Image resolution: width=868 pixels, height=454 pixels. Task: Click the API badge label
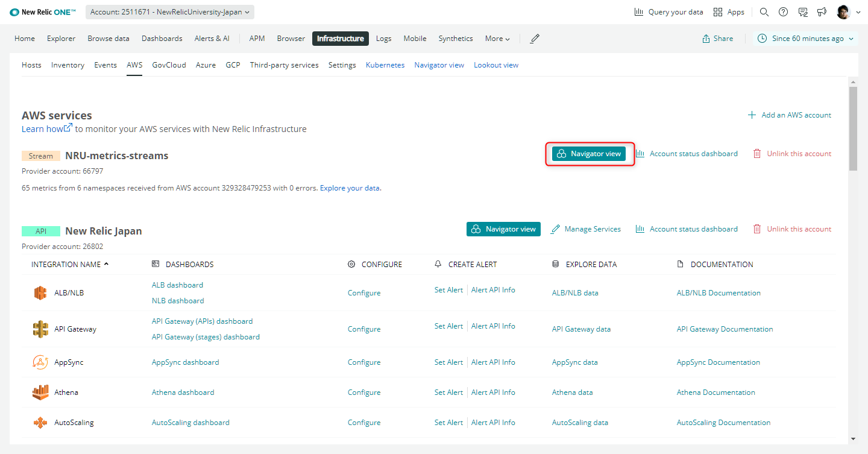(41, 231)
